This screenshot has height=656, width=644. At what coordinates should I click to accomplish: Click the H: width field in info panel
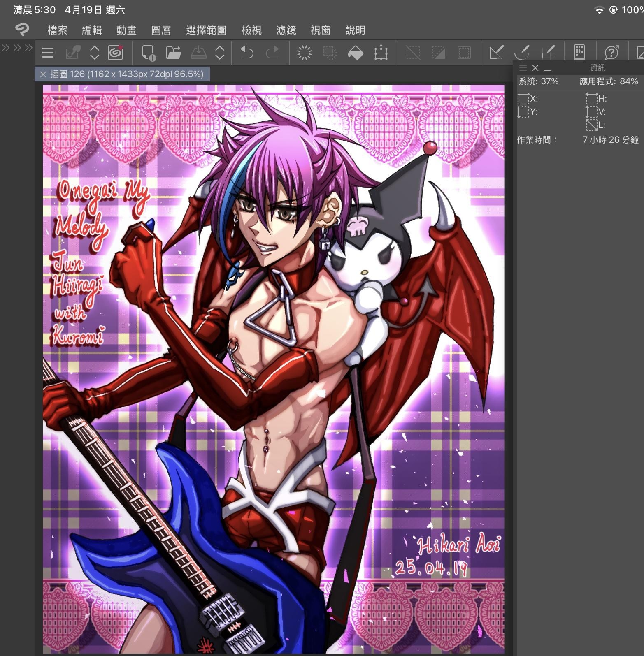click(x=596, y=99)
